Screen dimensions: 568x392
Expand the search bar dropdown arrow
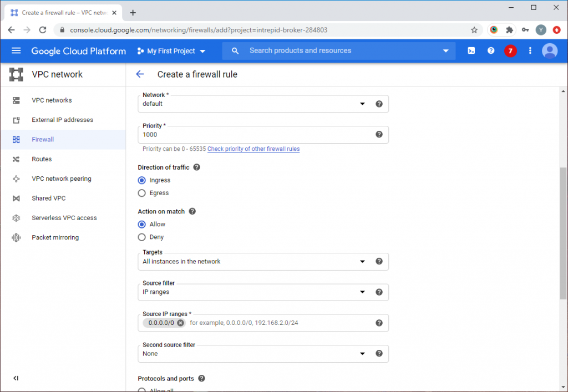coord(446,50)
